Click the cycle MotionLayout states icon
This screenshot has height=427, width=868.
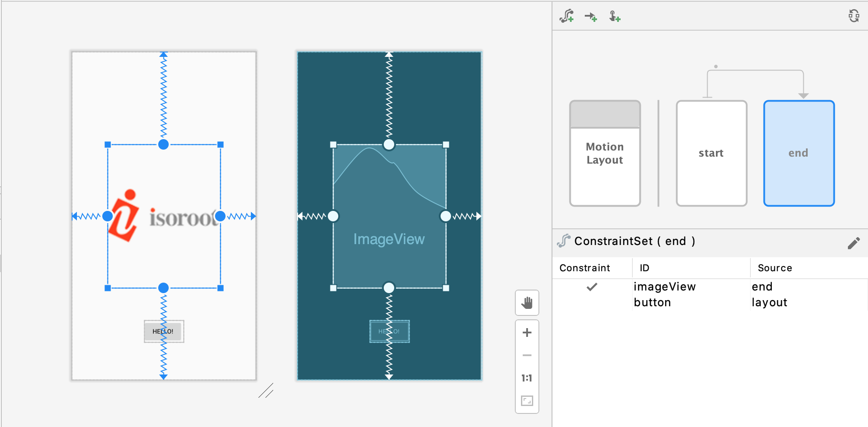pos(854,16)
